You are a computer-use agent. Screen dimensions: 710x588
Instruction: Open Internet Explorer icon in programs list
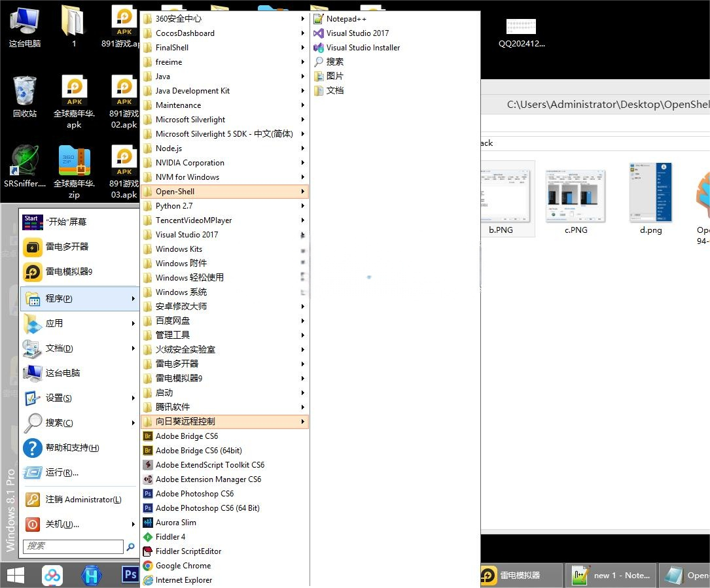148,580
